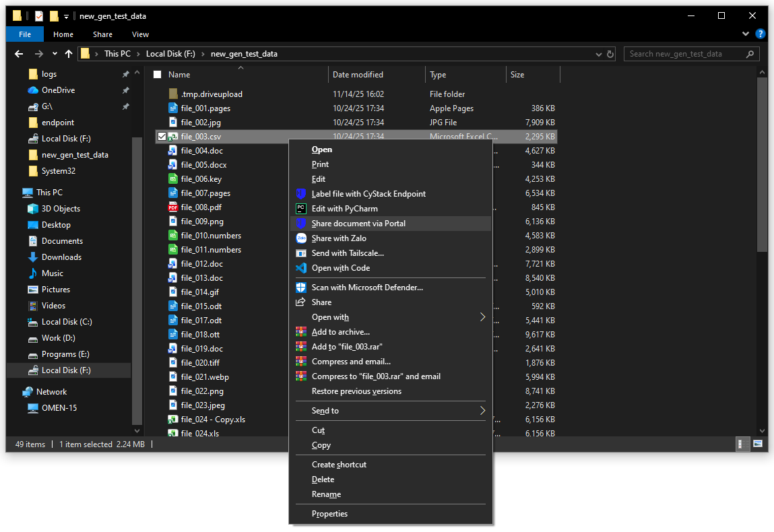Open Customize Quick Access Toolbar dropdown

click(65, 16)
